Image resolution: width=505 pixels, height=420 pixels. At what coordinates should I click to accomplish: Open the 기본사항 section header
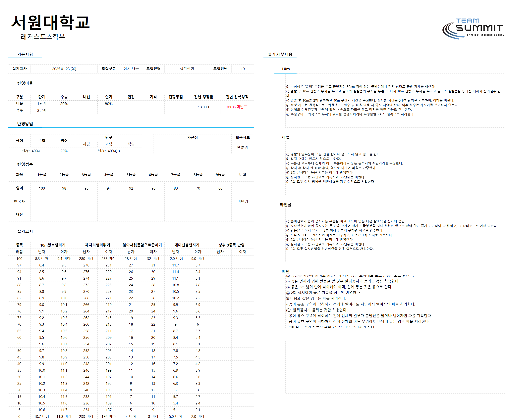tap(25, 54)
